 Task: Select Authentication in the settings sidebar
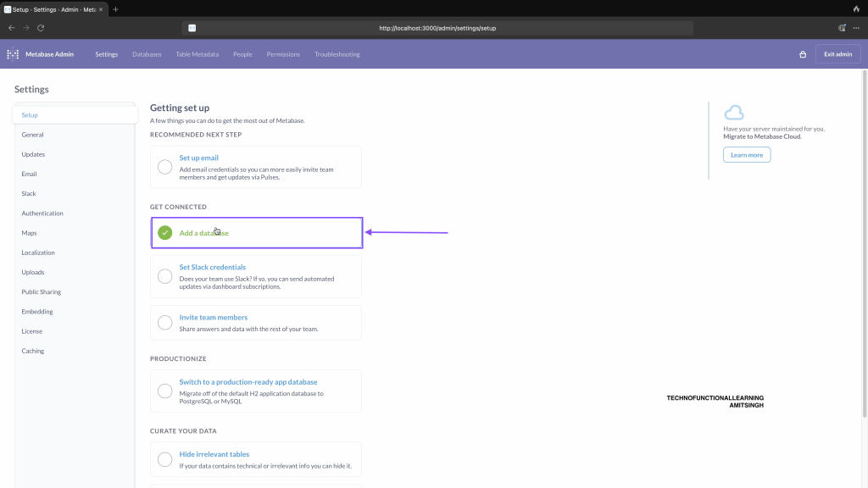click(42, 213)
